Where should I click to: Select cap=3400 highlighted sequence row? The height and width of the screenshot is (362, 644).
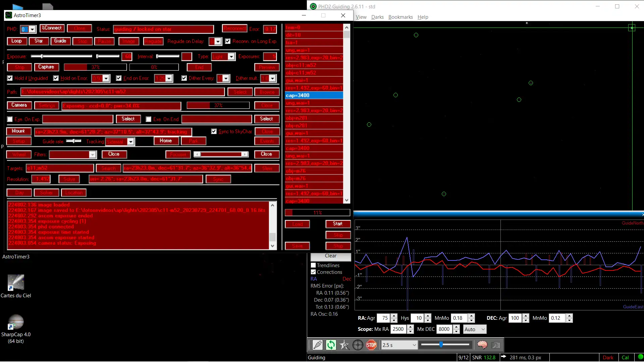pyautogui.click(x=314, y=96)
